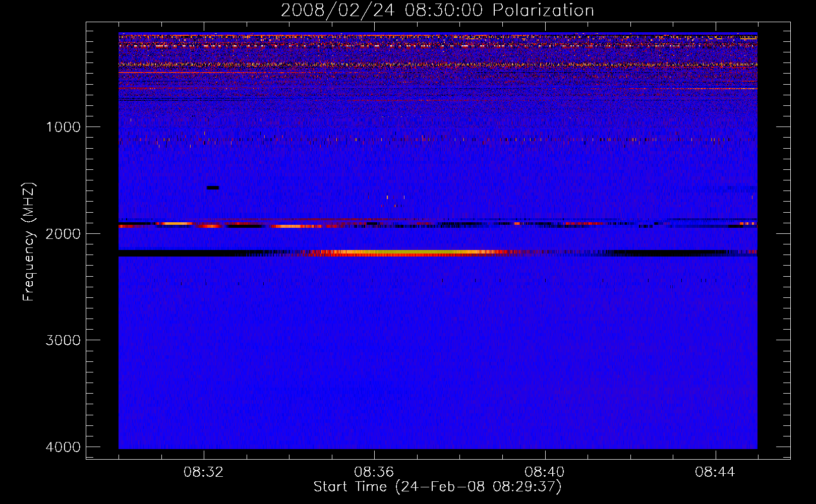Click the 4000 frequency tick label
This screenshot has width=816, height=504.
point(63,447)
